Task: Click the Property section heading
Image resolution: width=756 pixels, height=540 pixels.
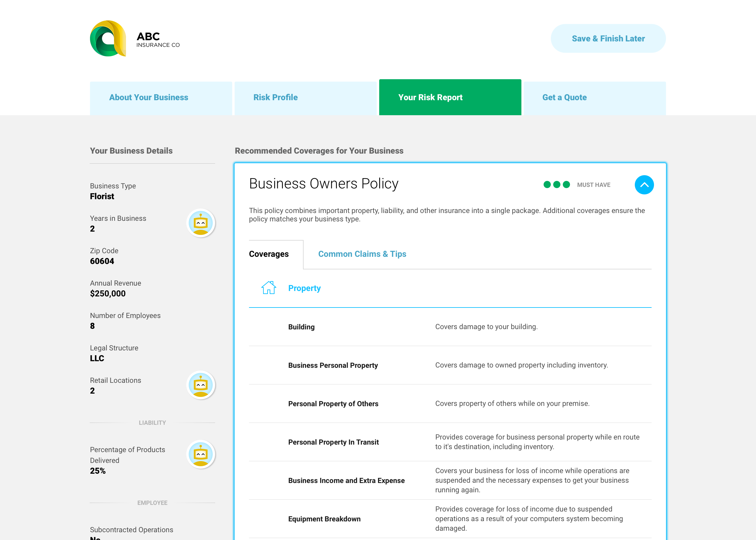Action: [304, 288]
